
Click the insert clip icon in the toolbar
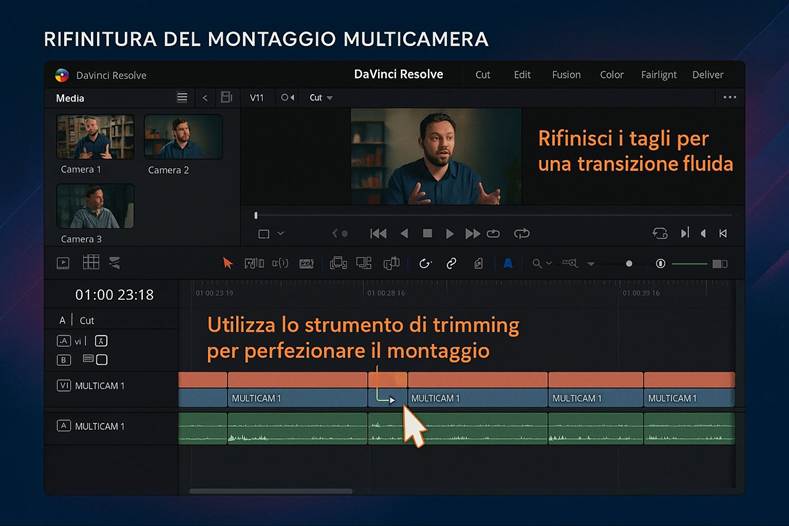[x=338, y=263]
